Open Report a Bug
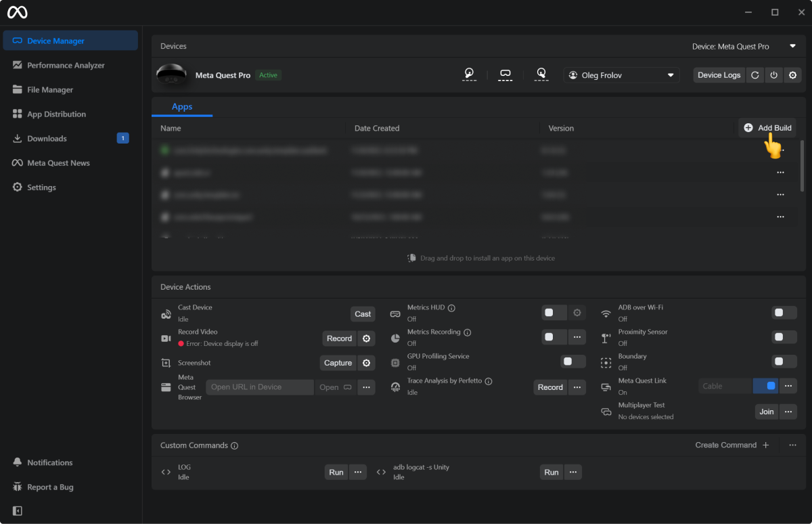Screen dimensions: 812x524 [70, 487]
